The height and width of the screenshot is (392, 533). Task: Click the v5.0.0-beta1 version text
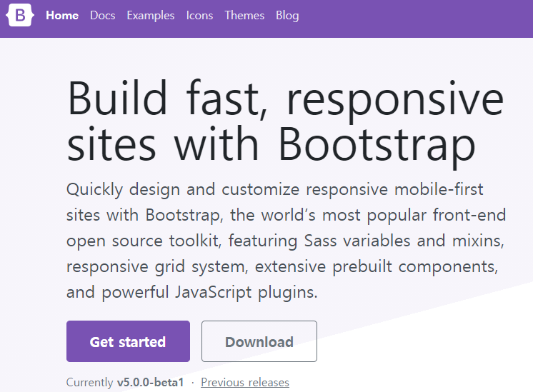click(151, 383)
